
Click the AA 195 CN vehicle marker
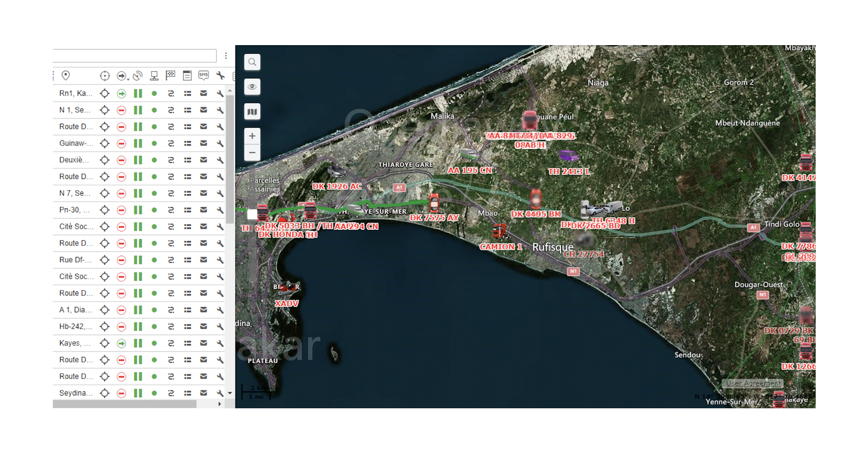click(x=469, y=154)
